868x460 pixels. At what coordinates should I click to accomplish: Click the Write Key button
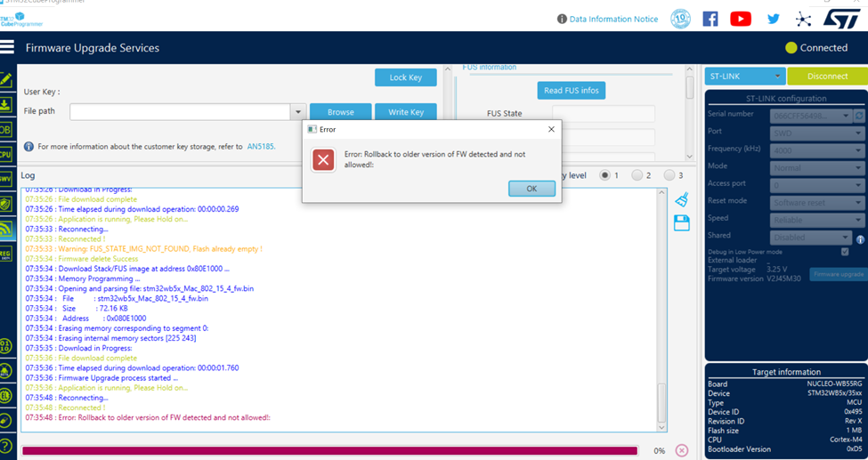tap(406, 111)
